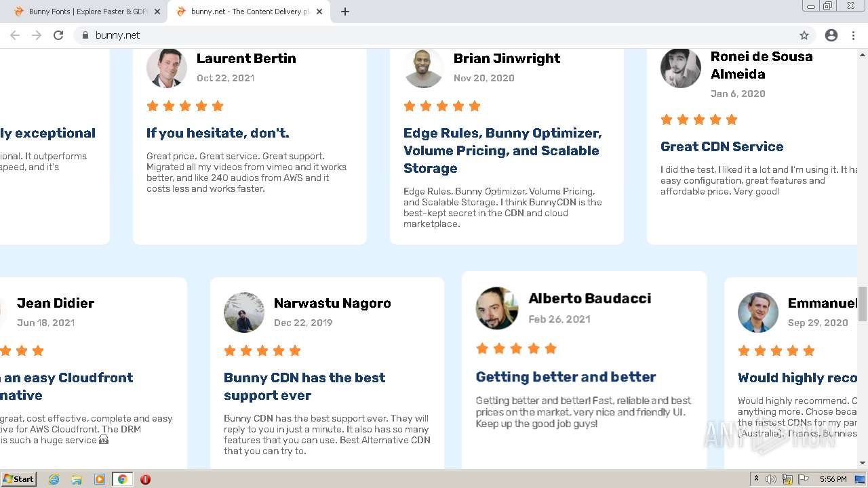This screenshot has height=488, width=868.
Task: Click Emmanuel's profile photo
Action: (x=758, y=312)
